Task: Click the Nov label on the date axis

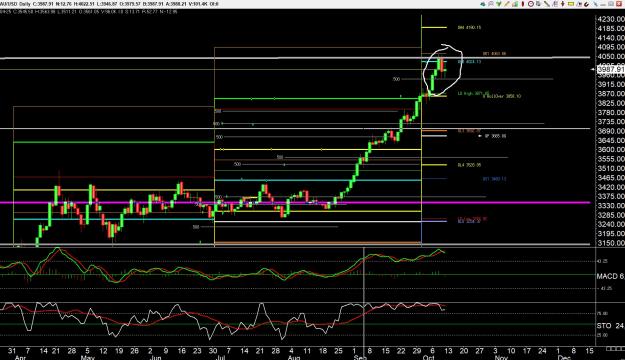Action: pyautogui.click(x=501, y=358)
